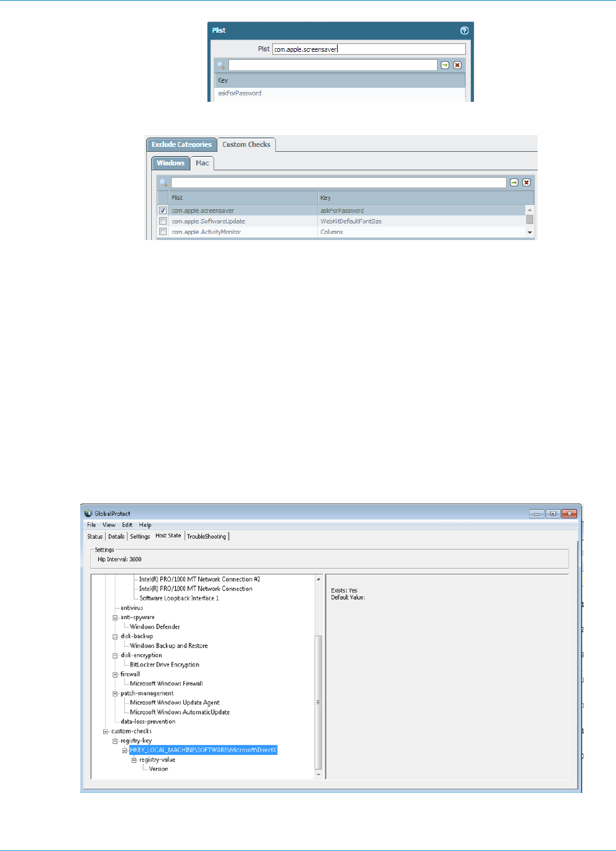This screenshot has height=851, width=616.
Task: Select Microsoft Windows AutomaticUpdate item
Action: (x=180, y=712)
